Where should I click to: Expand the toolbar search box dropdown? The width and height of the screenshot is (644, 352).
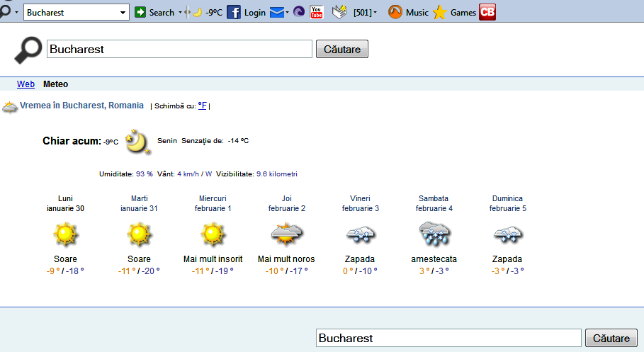click(123, 12)
